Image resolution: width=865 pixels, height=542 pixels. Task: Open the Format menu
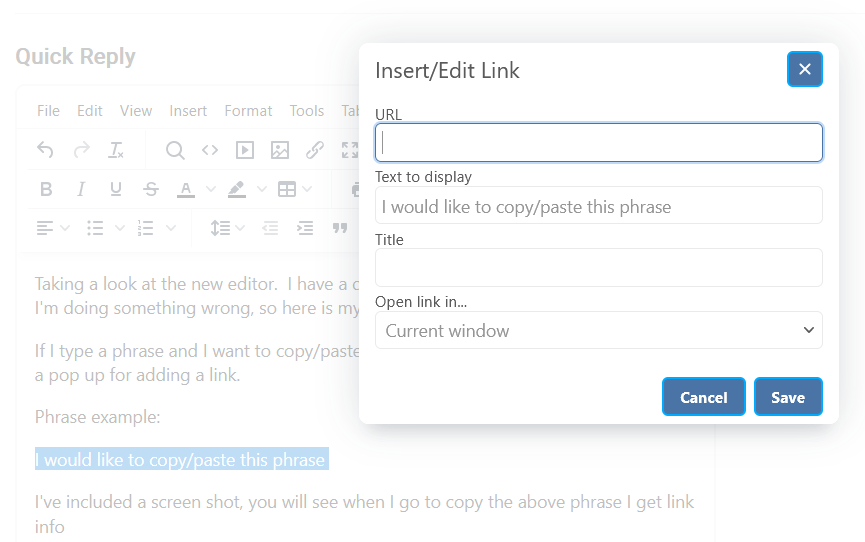248,111
